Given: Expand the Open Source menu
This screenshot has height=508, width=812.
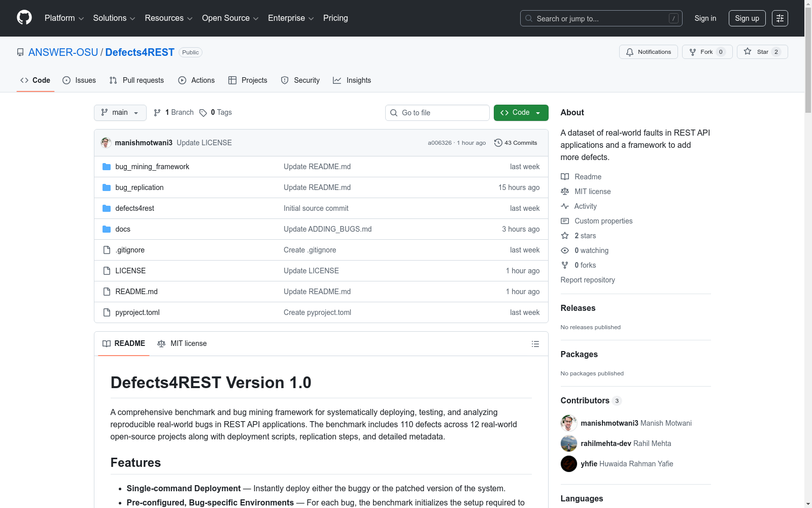Looking at the screenshot, I should pos(230,18).
